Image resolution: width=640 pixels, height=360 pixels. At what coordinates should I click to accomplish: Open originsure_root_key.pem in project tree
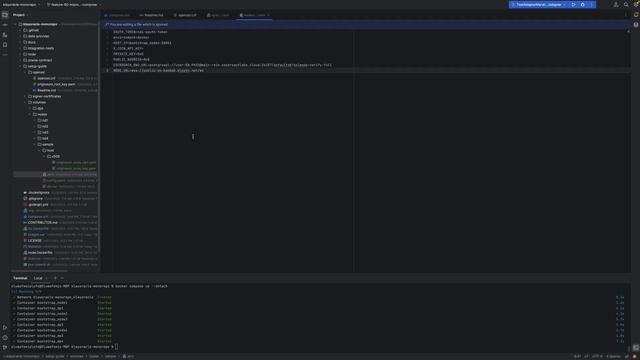[x=56, y=84]
